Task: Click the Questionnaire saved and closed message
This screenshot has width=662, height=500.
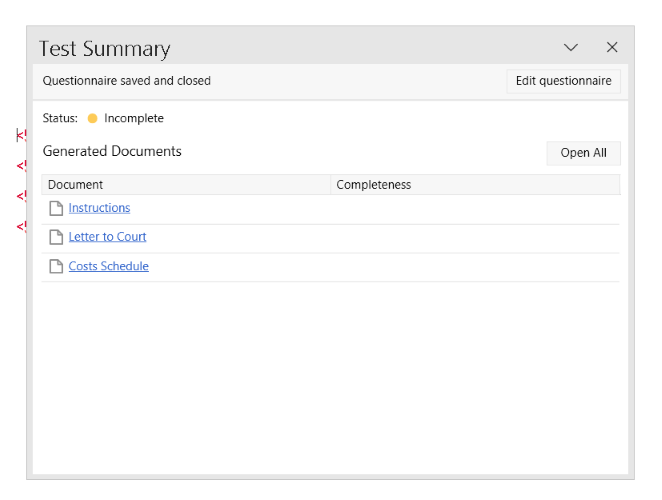Action: (x=126, y=81)
